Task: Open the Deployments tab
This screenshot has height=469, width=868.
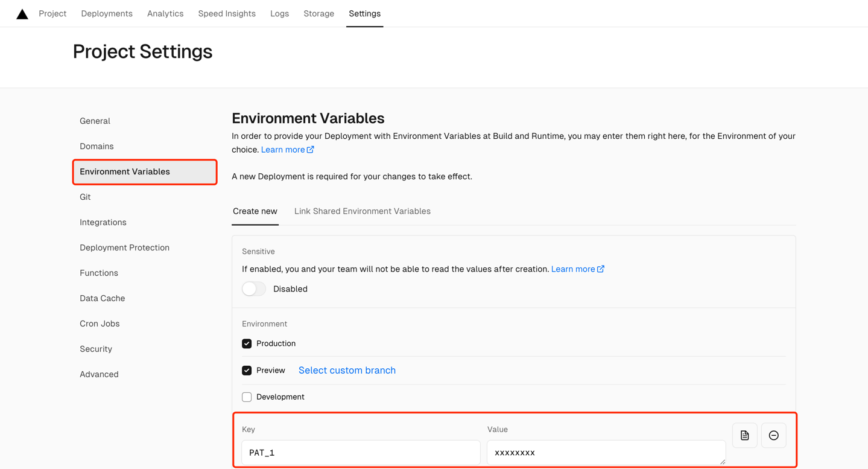Action: click(x=107, y=14)
